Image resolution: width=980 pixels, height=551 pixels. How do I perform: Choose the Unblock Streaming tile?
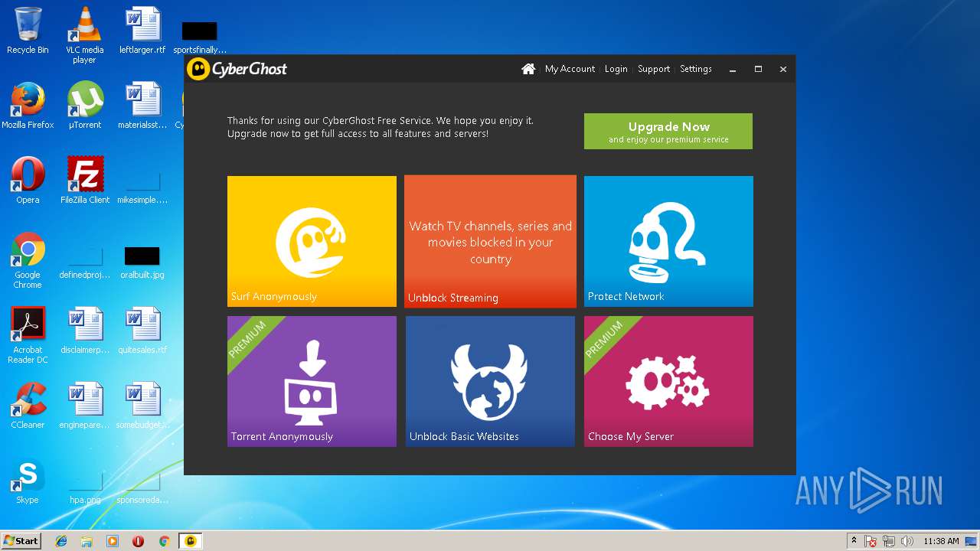point(490,241)
